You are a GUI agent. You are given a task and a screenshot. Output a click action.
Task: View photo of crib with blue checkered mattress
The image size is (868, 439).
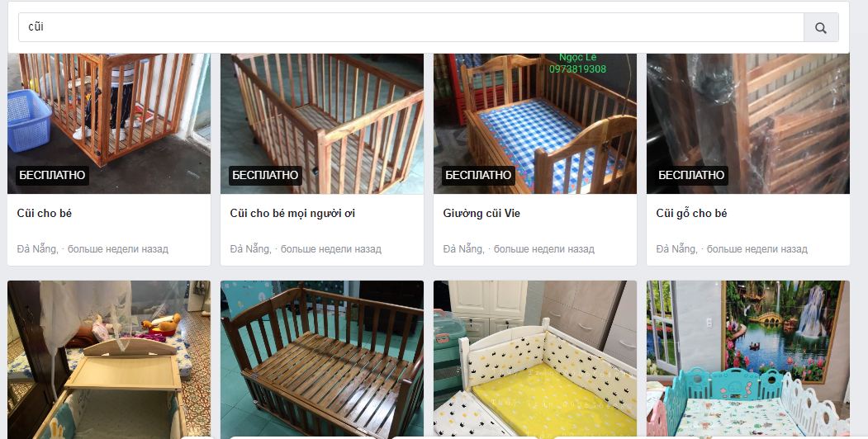[x=535, y=123]
